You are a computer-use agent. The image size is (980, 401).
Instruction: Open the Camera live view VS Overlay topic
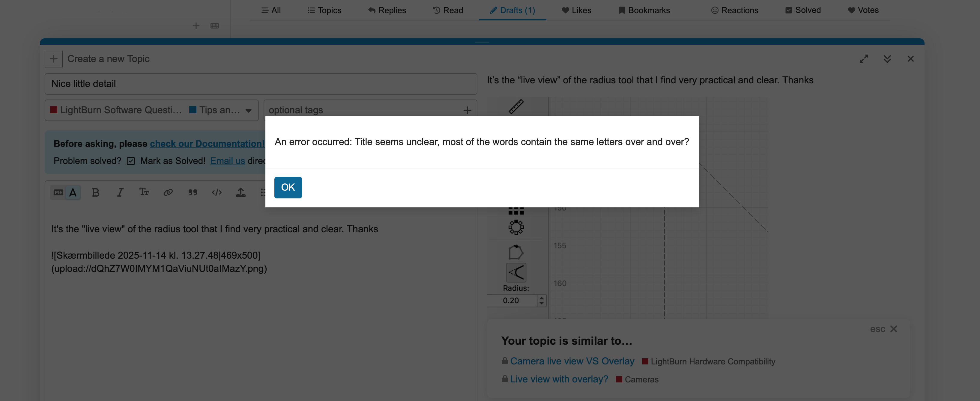(572, 361)
